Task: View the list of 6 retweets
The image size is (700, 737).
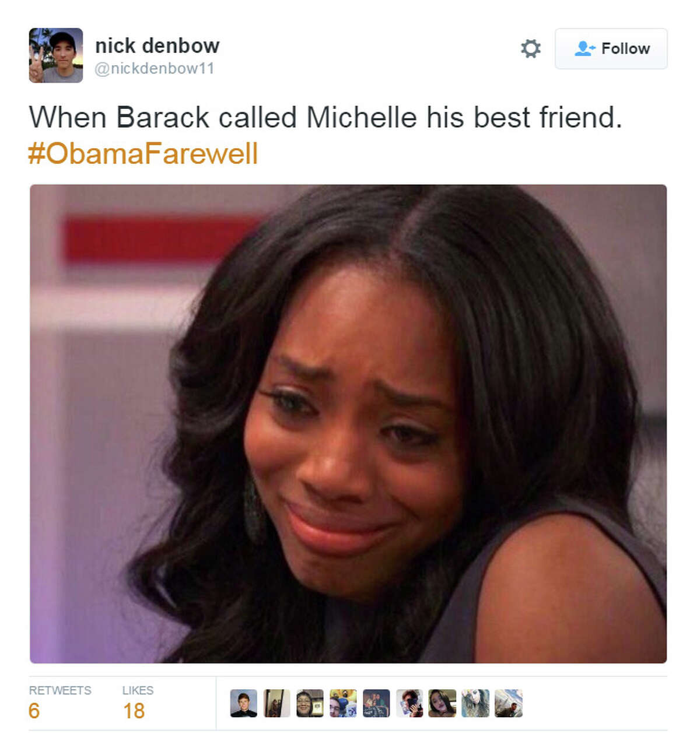Action: (60, 703)
